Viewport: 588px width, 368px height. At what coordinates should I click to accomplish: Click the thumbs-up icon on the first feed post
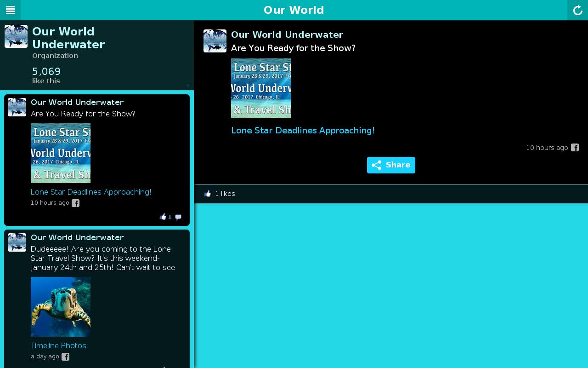[163, 217]
